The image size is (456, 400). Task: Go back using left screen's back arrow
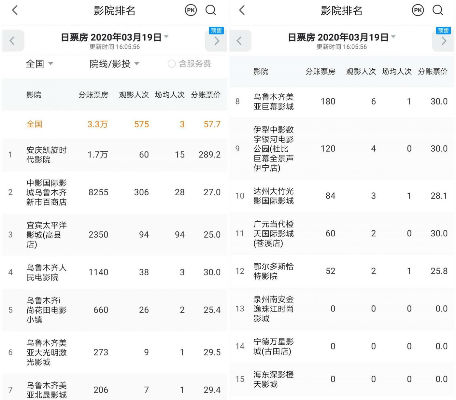coord(15,10)
